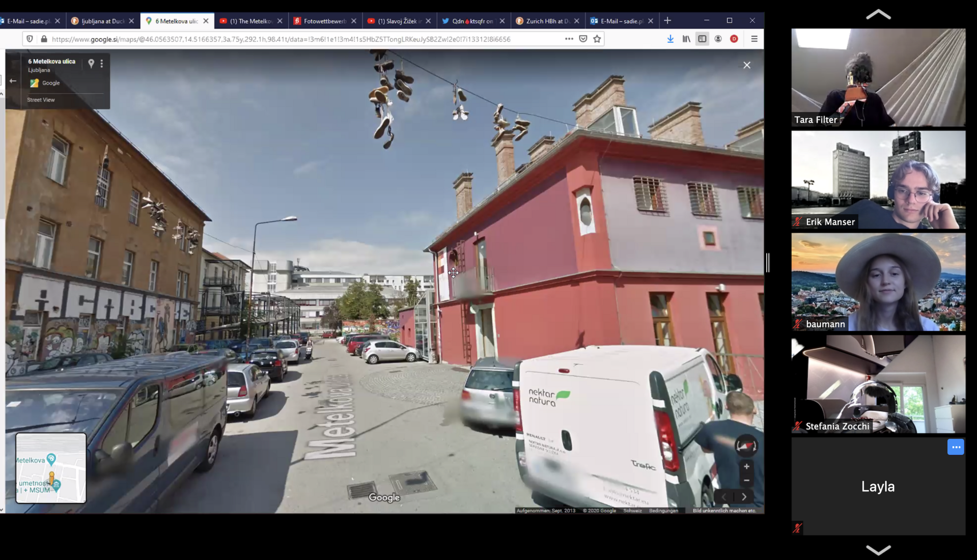The height and width of the screenshot is (560, 977).
Task: Bookmark this page with the star icon
Action: pyautogui.click(x=597, y=39)
